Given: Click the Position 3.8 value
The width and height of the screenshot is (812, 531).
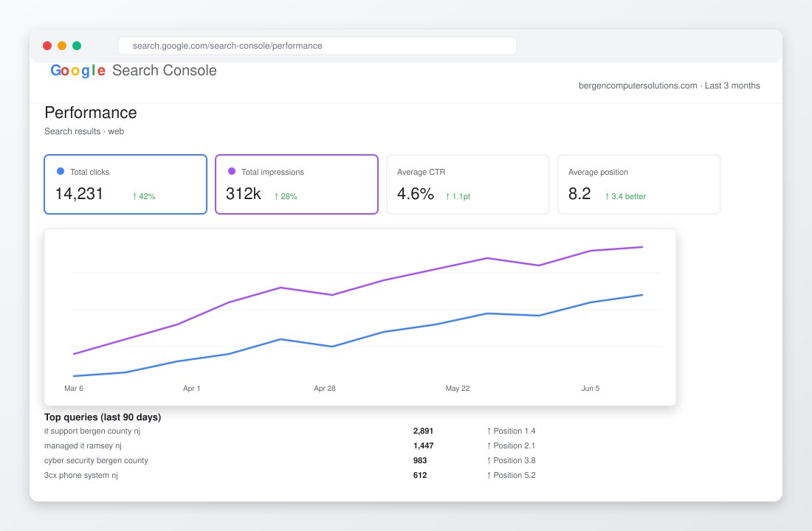Looking at the screenshot, I should [x=511, y=460].
